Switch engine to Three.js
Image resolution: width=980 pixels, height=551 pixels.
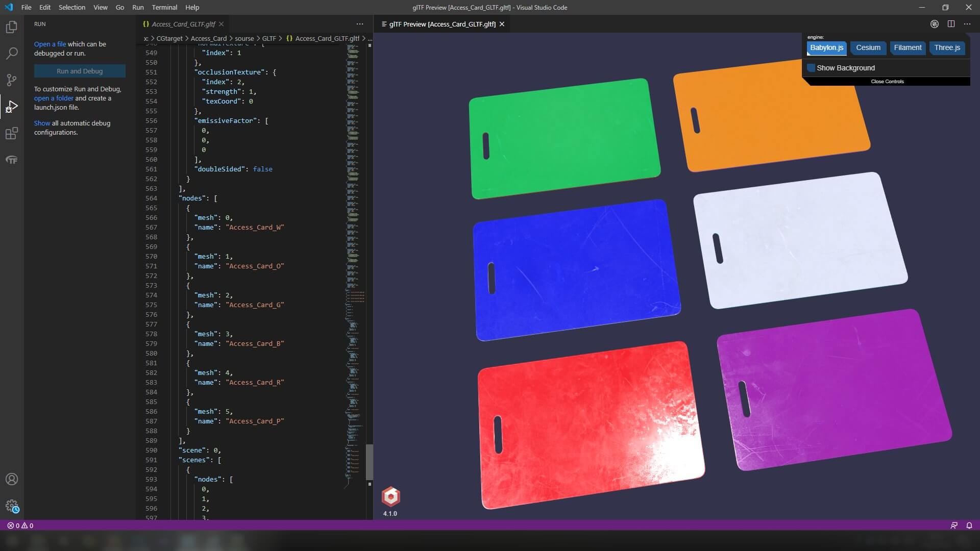click(947, 47)
